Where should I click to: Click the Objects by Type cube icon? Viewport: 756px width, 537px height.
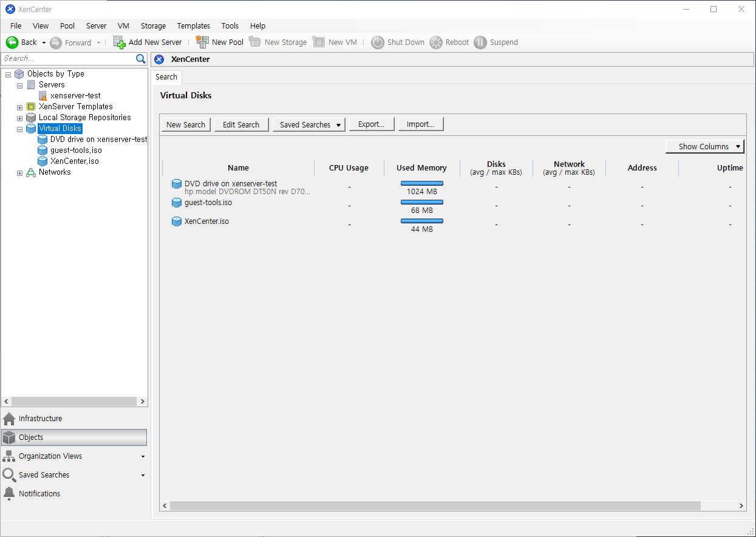tap(19, 74)
